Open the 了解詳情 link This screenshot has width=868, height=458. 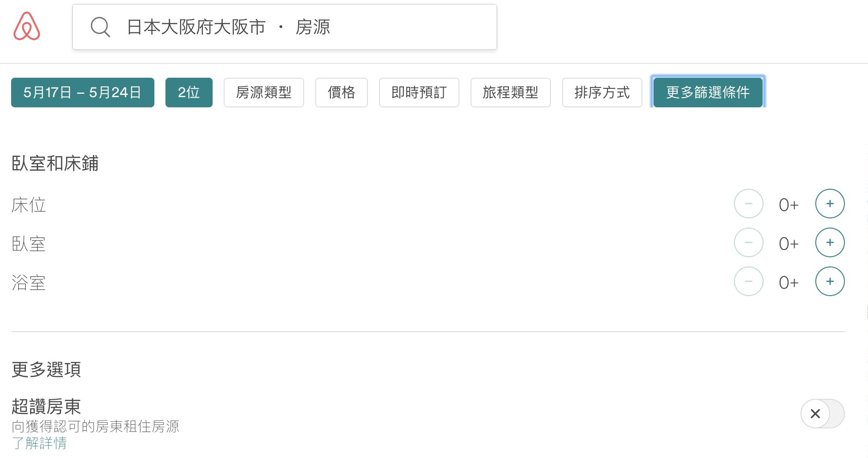(39, 443)
